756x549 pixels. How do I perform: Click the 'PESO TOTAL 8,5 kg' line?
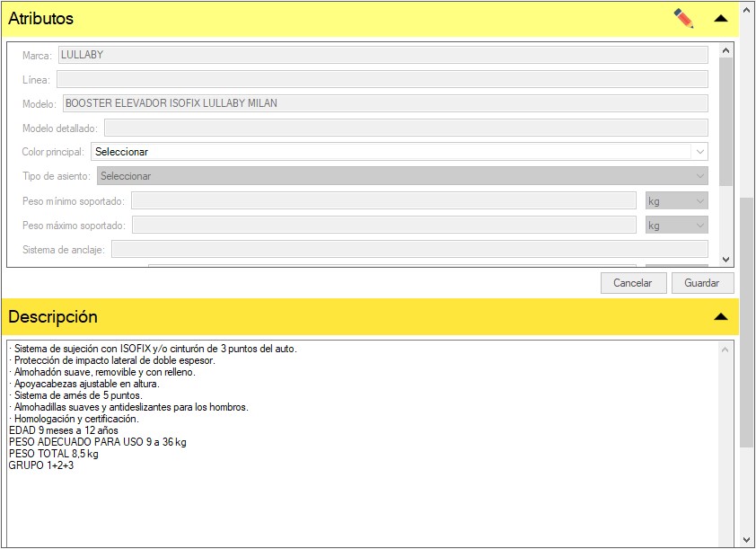[54, 453]
